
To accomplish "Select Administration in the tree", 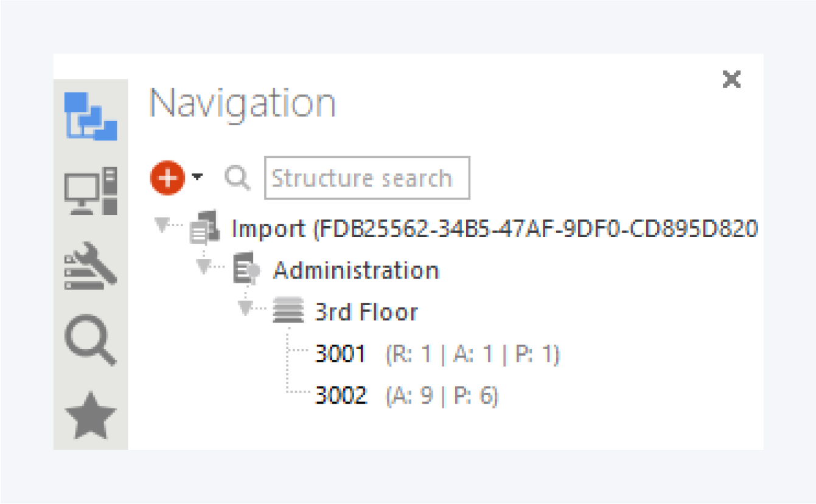I will [x=356, y=270].
